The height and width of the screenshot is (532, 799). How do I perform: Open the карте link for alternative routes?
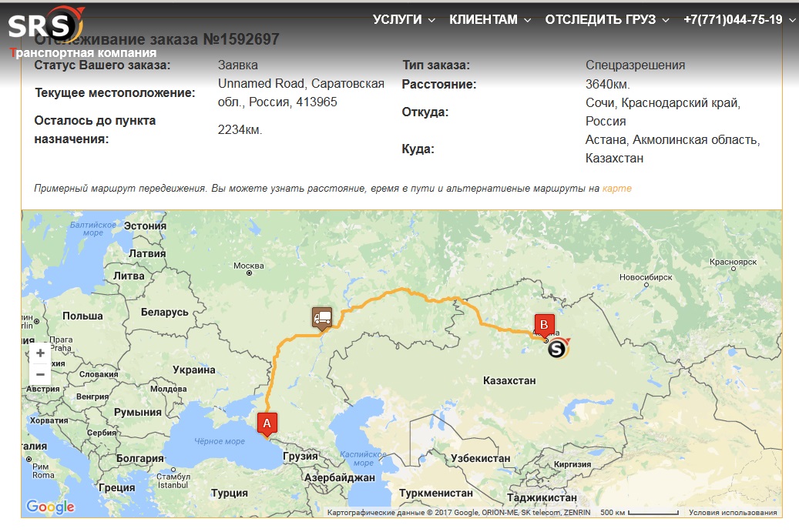pyautogui.click(x=616, y=189)
